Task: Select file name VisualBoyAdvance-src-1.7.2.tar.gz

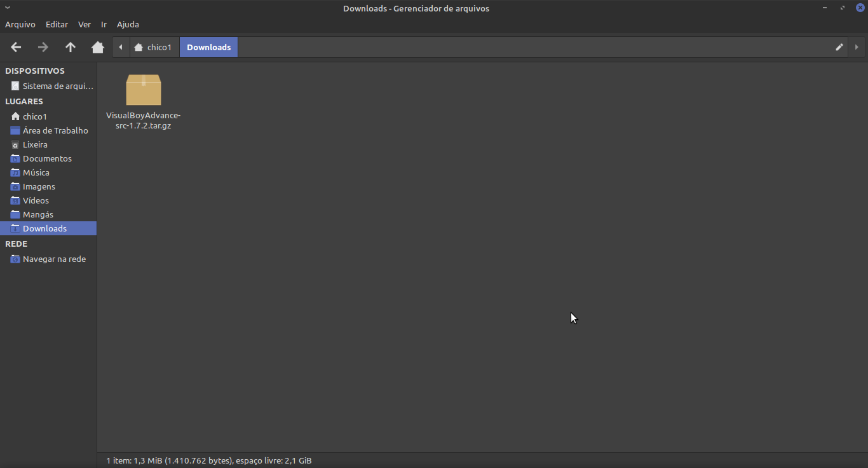Action: [144, 120]
